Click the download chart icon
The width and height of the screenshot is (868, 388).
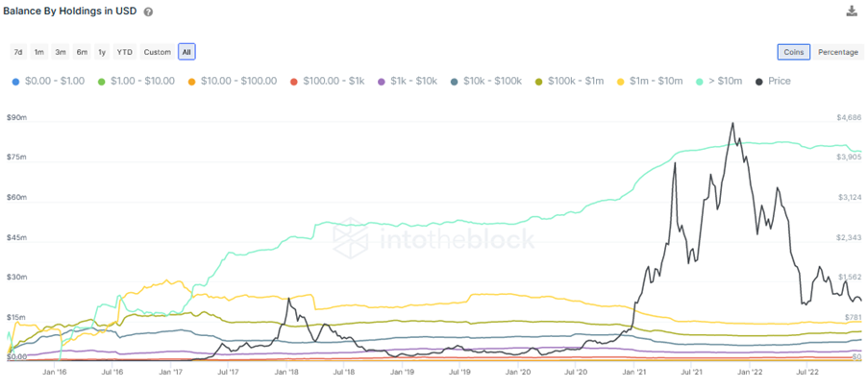tap(852, 12)
